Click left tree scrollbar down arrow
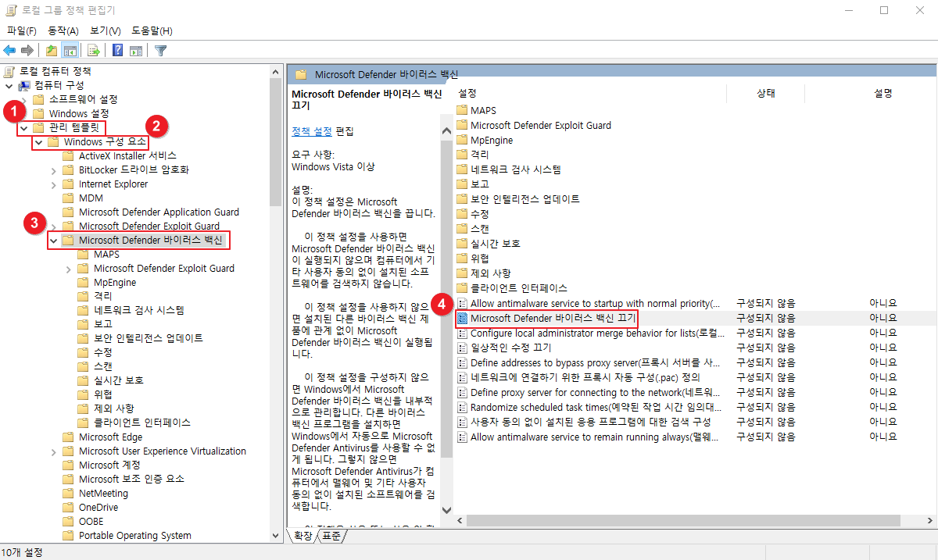 275,536
